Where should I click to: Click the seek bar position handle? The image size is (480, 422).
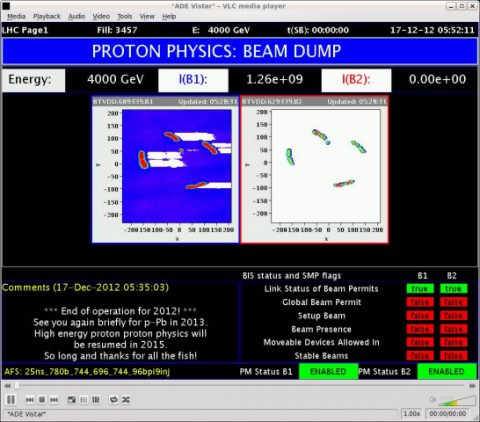pos(17,386)
